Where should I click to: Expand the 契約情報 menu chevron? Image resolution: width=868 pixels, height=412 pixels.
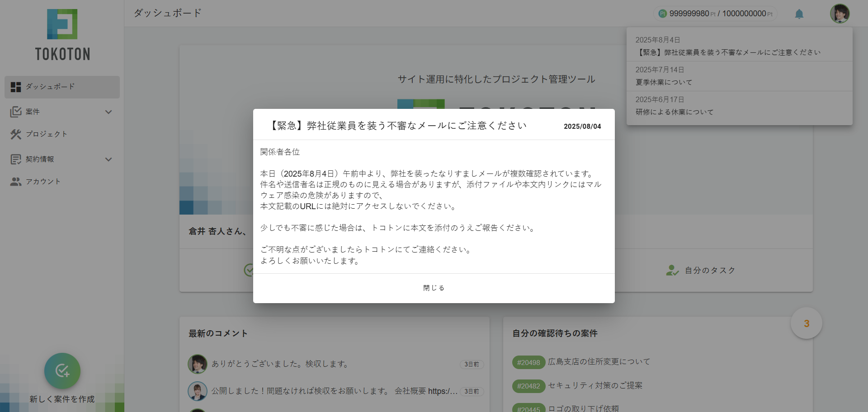[108, 159]
